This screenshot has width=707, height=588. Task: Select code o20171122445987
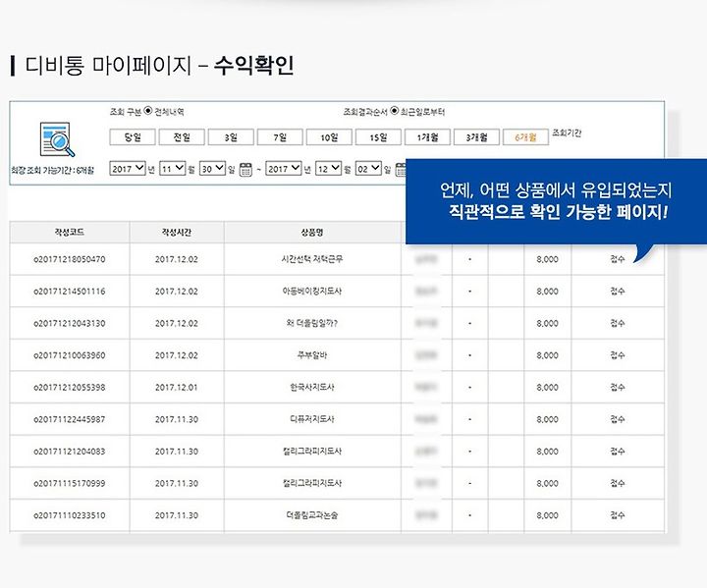70,419
